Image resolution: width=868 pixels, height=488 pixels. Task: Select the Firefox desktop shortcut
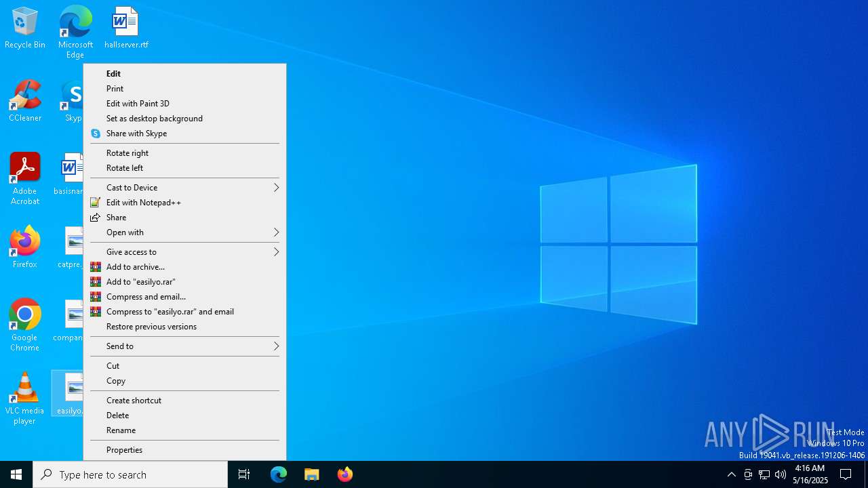pos(25,247)
